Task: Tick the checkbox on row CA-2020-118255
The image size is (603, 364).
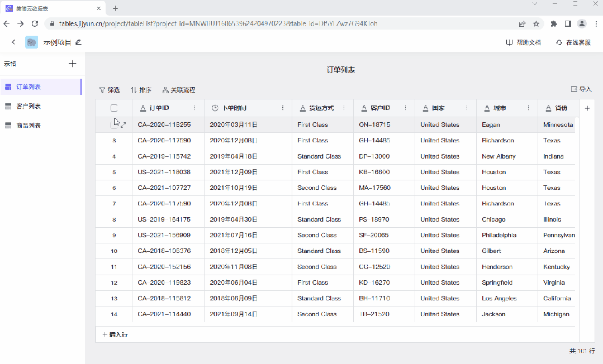Action: click(x=114, y=124)
